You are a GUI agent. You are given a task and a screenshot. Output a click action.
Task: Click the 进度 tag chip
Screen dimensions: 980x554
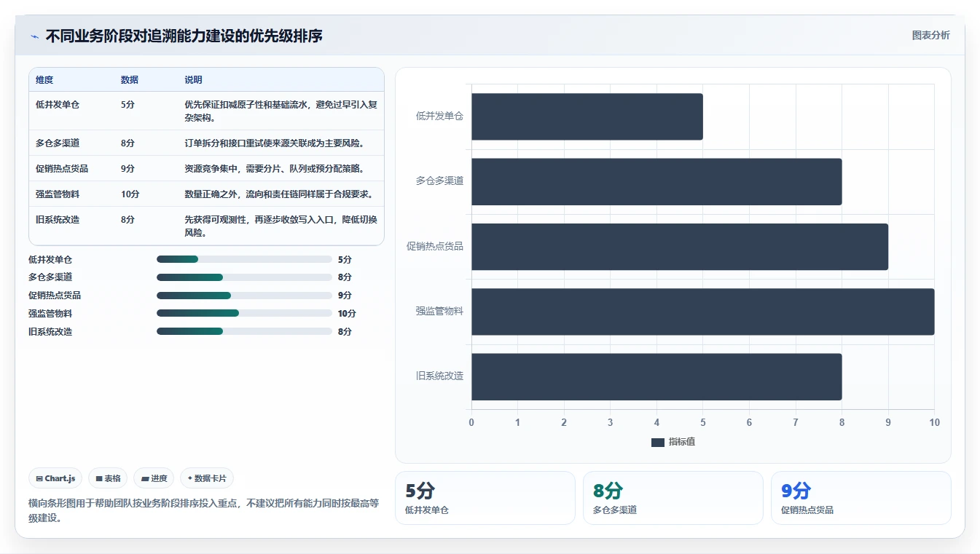pyautogui.click(x=154, y=478)
